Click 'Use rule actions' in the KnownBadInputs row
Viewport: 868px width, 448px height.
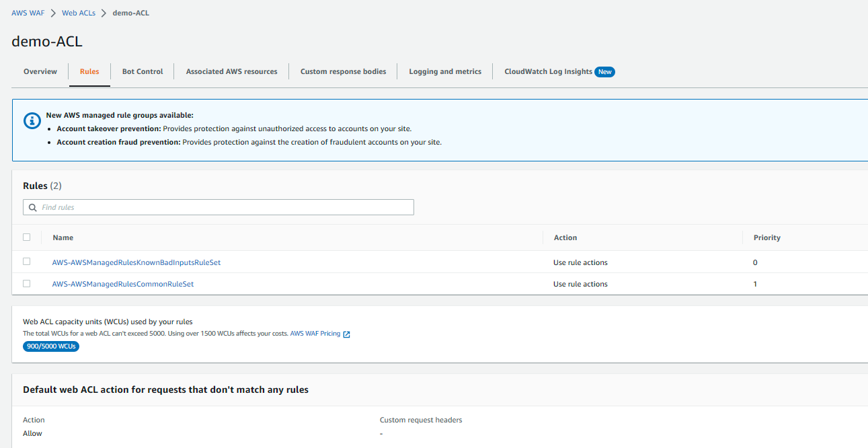click(x=580, y=262)
